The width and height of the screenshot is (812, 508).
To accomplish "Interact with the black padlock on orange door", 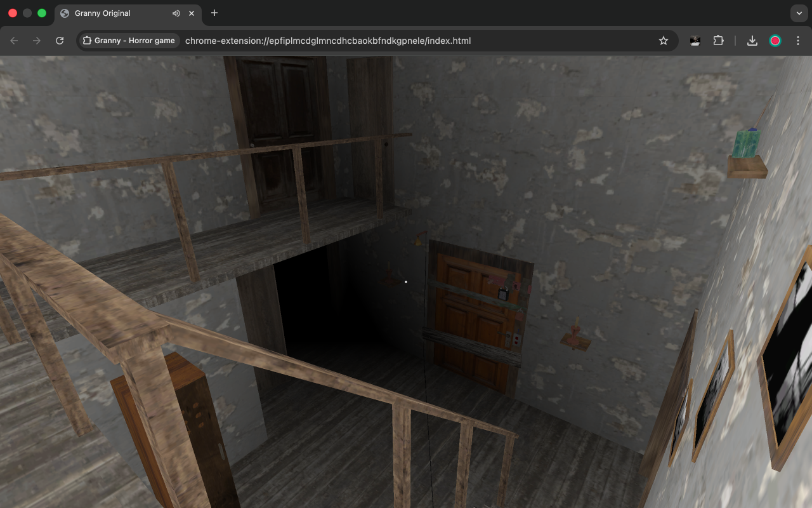I will 503,293.
